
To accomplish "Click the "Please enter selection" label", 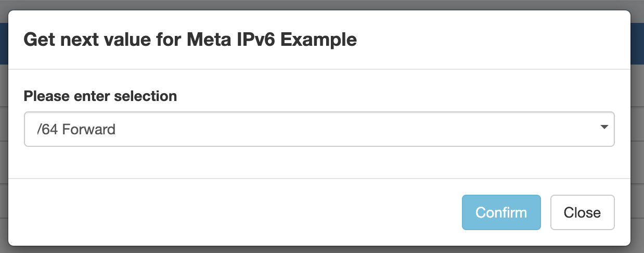I will 100,96.
